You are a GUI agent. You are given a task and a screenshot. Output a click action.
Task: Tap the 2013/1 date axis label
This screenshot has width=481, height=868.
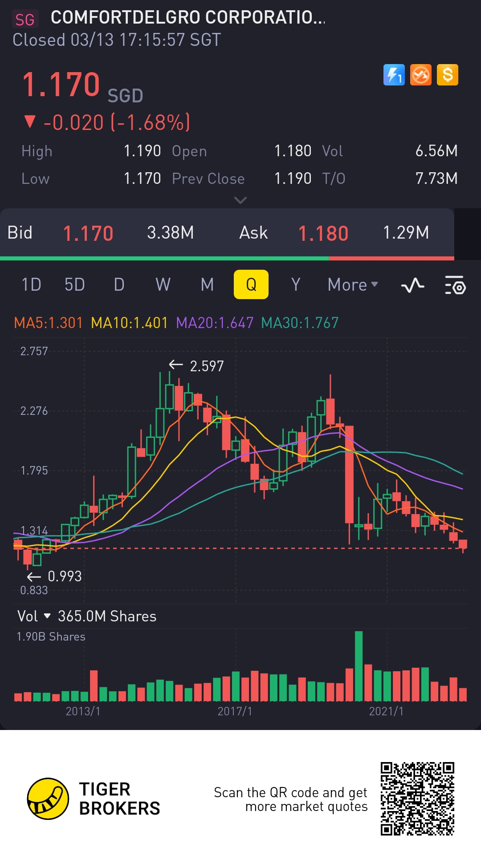[x=83, y=711]
